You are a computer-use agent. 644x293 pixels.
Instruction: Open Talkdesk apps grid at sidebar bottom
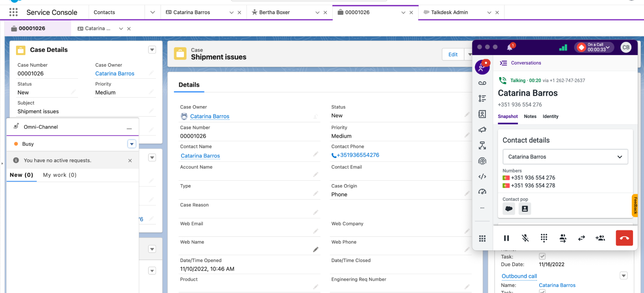(482, 239)
